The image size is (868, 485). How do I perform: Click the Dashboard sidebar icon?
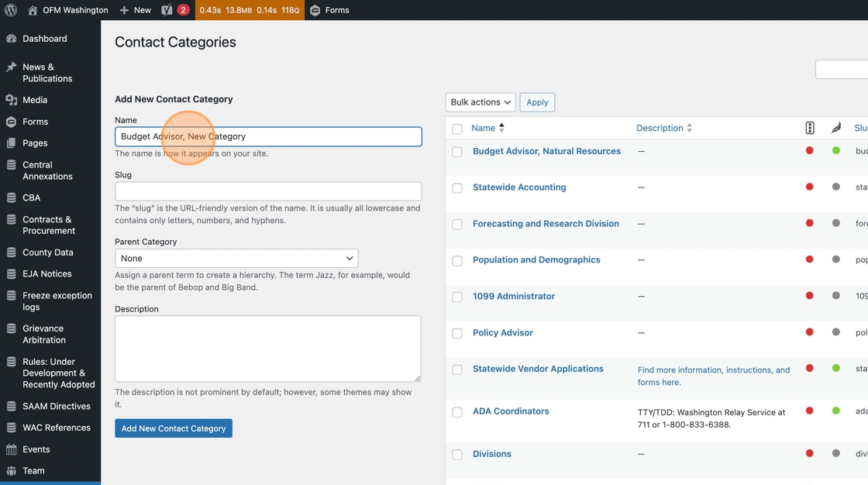coord(12,39)
